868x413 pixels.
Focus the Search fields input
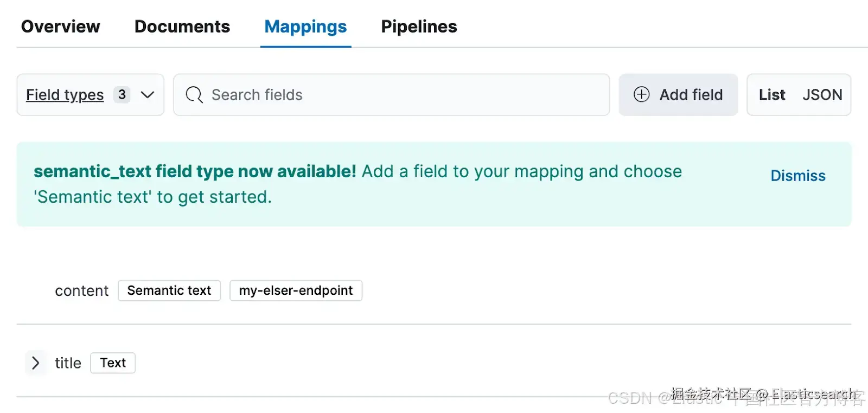pos(401,95)
